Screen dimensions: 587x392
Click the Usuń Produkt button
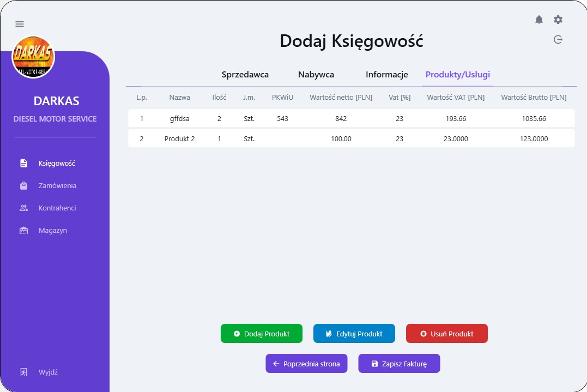tap(446, 334)
